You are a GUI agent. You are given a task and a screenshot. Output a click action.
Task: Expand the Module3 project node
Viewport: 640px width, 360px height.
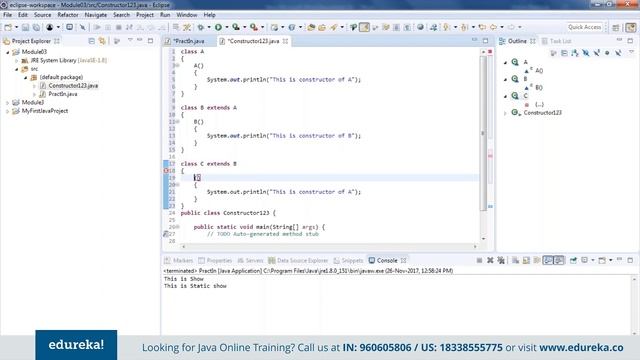(x=8, y=103)
